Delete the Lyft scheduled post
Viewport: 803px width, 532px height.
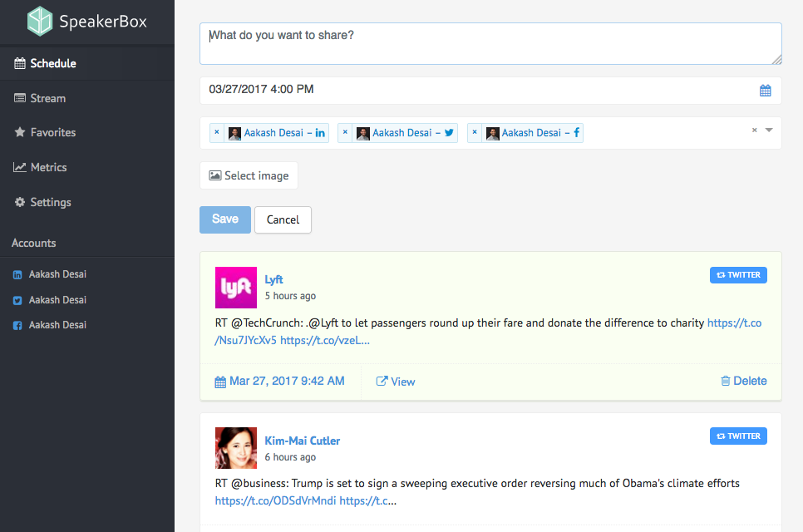744,381
